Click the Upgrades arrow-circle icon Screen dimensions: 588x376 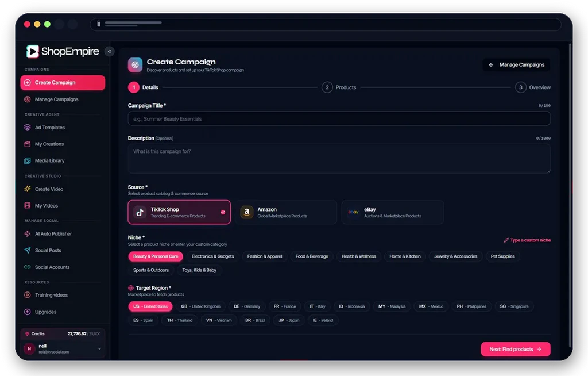click(x=28, y=312)
